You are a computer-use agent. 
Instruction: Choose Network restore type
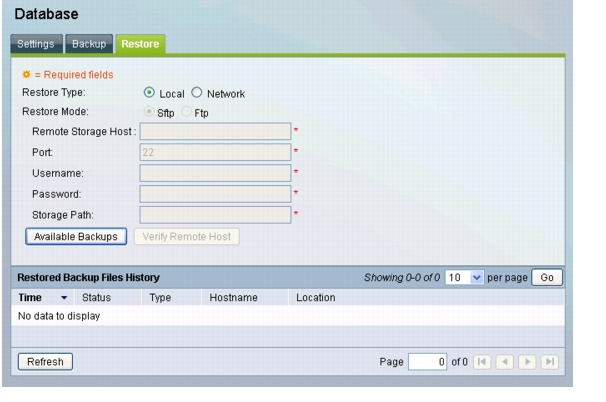tap(197, 93)
